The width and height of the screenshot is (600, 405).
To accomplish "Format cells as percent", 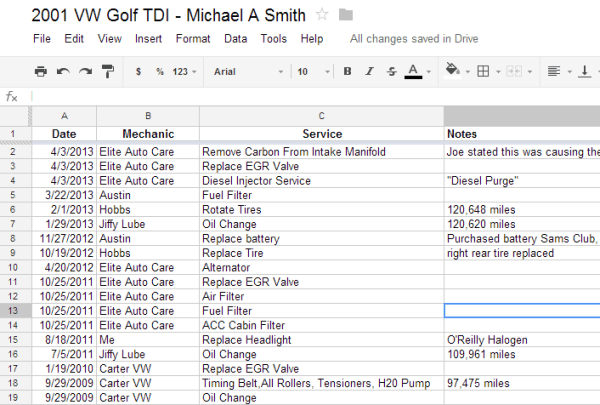I will 159,72.
